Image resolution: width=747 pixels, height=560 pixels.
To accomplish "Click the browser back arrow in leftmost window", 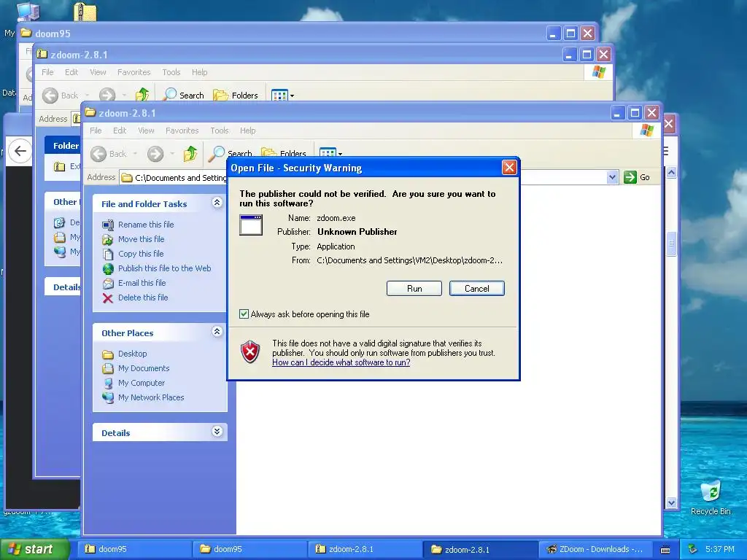I will 20,151.
